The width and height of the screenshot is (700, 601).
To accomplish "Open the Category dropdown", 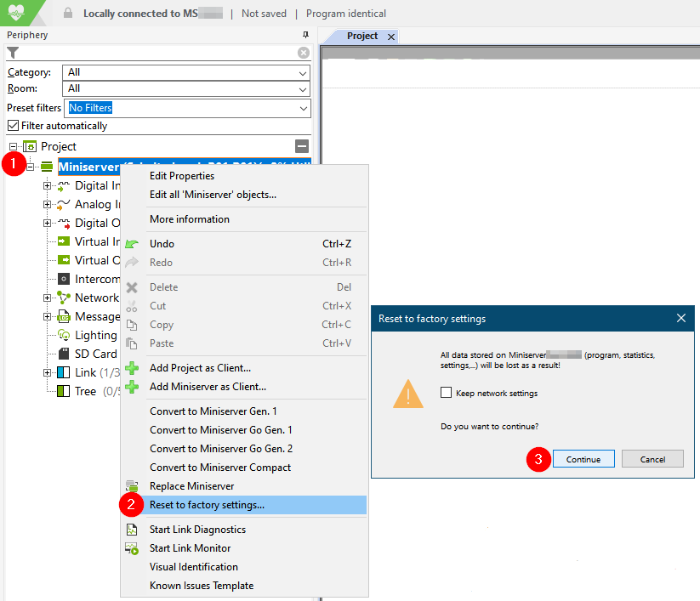I will pos(186,72).
